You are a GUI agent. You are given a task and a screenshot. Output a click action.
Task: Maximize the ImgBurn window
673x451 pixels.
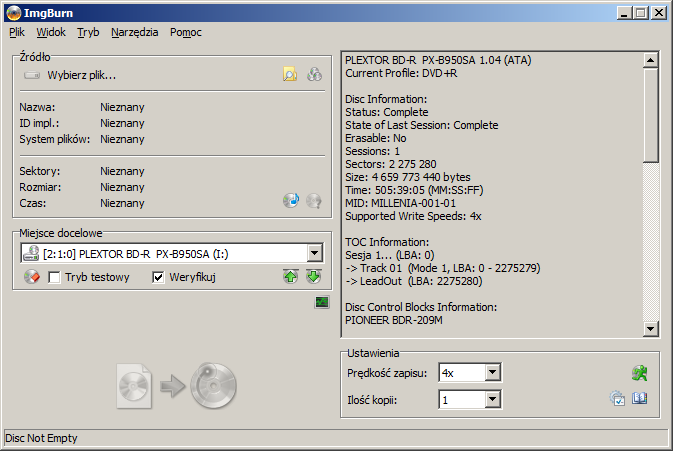click(640, 13)
